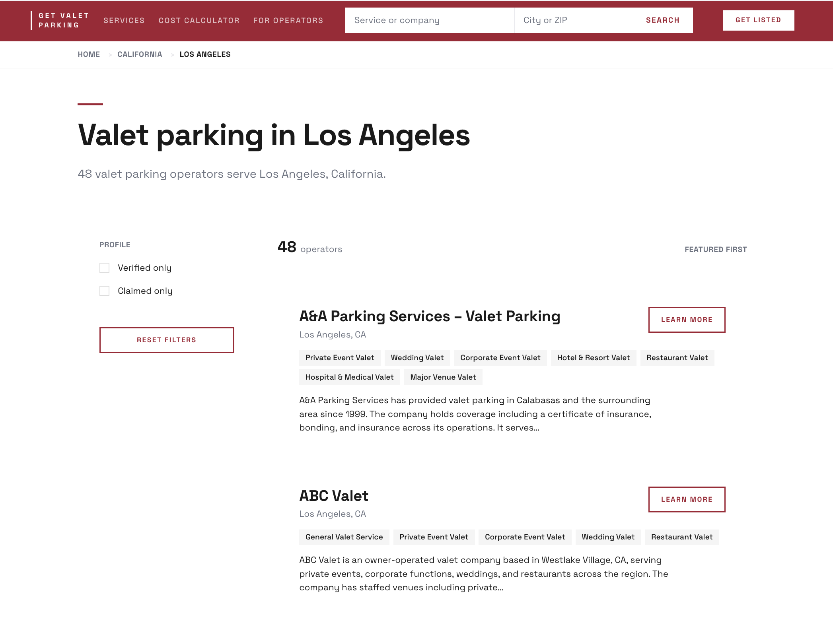Enable the Claimed only checkbox
Viewport: 833px width, 644px height.
[105, 291]
